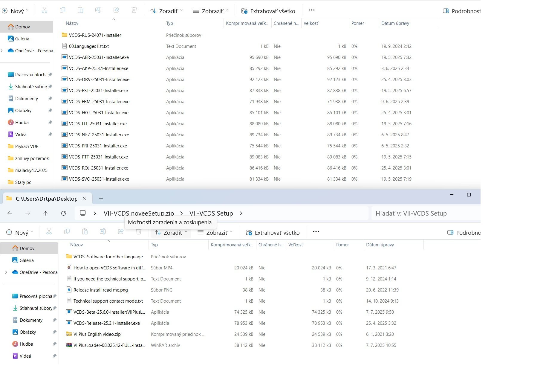Go back using the left arrow in the lower window
Image resolution: width=546 pixels, height=392 pixels.
pos(10,213)
